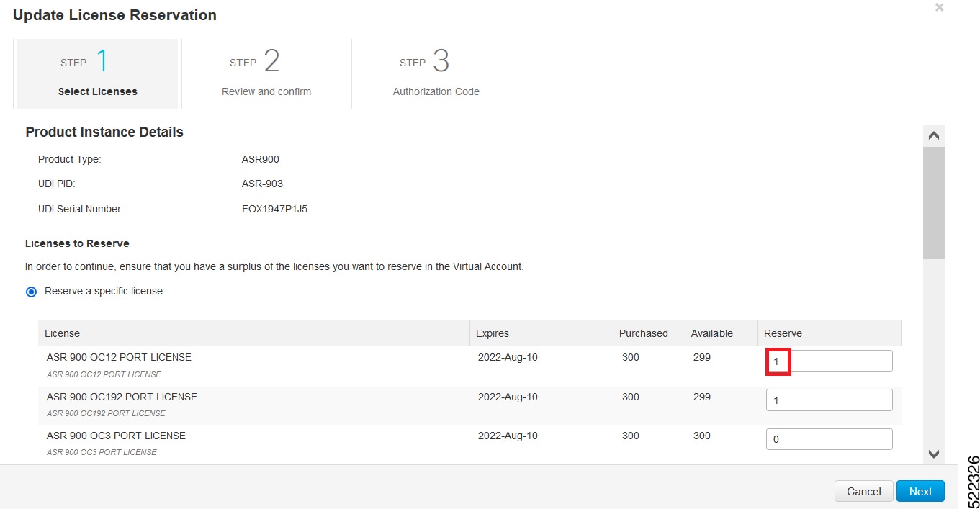
Task: Select Step 1 Select Licenses tab
Action: pos(97,73)
